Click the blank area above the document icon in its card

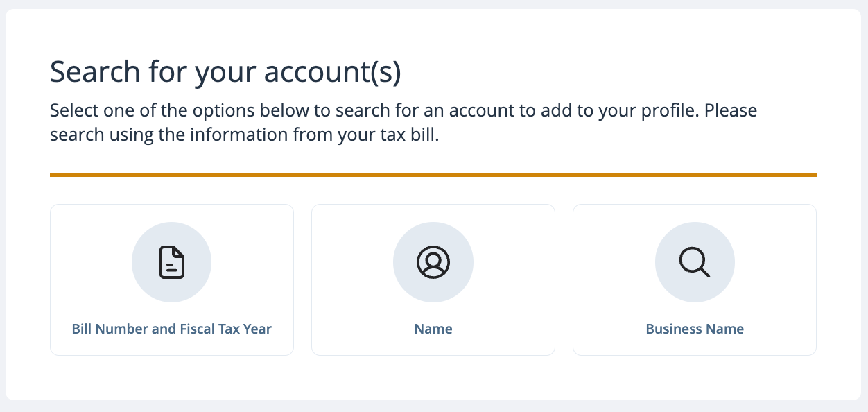(x=172, y=213)
